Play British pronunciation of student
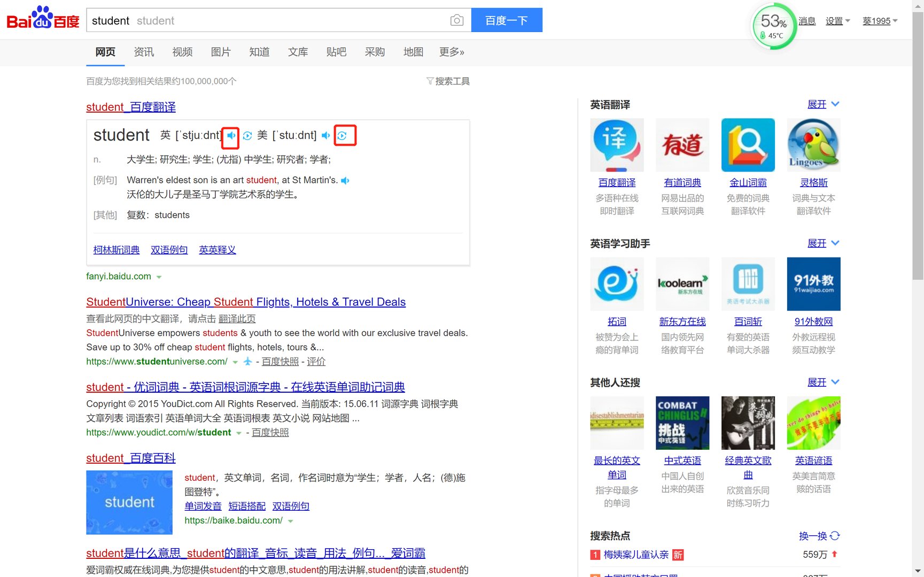This screenshot has width=924, height=577. click(231, 136)
